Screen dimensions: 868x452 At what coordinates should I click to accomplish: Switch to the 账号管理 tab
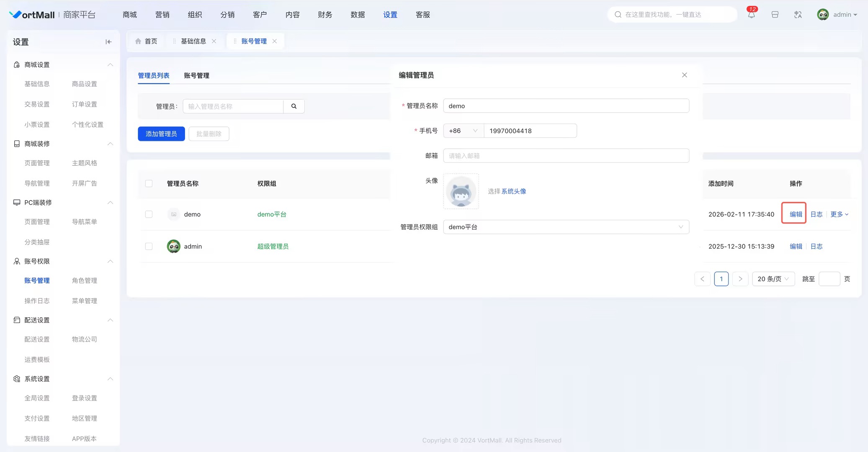coord(196,75)
